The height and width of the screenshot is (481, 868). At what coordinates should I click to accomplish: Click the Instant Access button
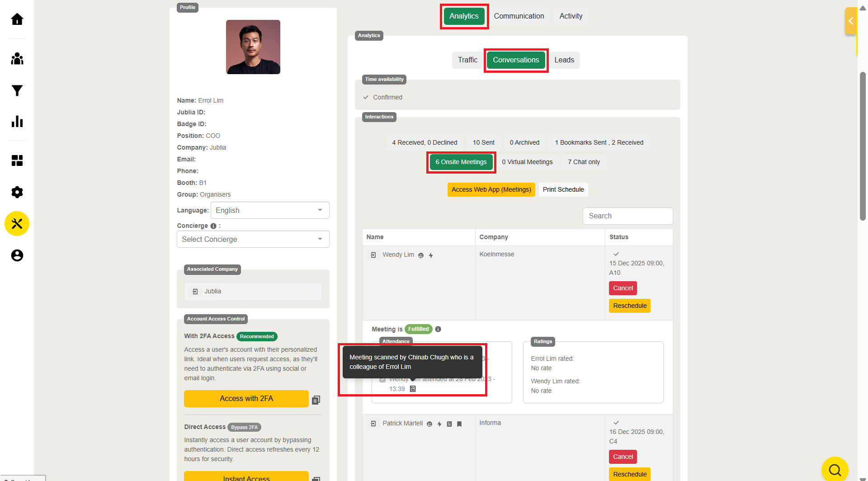(246, 476)
